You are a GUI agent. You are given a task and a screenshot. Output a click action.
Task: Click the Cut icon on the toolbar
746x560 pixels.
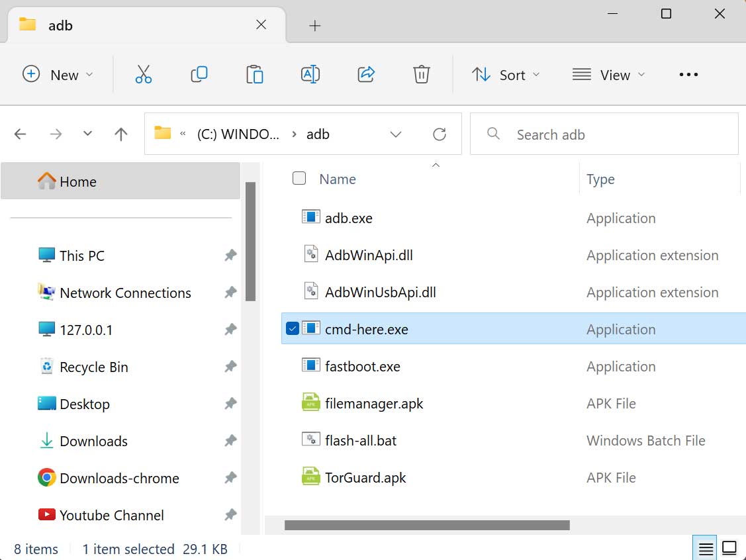(144, 74)
